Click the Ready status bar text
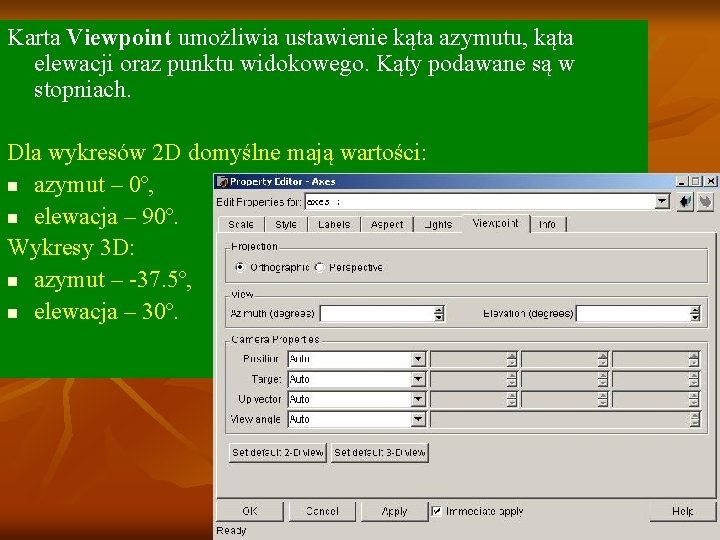This screenshot has width=720, height=540. tap(231, 531)
